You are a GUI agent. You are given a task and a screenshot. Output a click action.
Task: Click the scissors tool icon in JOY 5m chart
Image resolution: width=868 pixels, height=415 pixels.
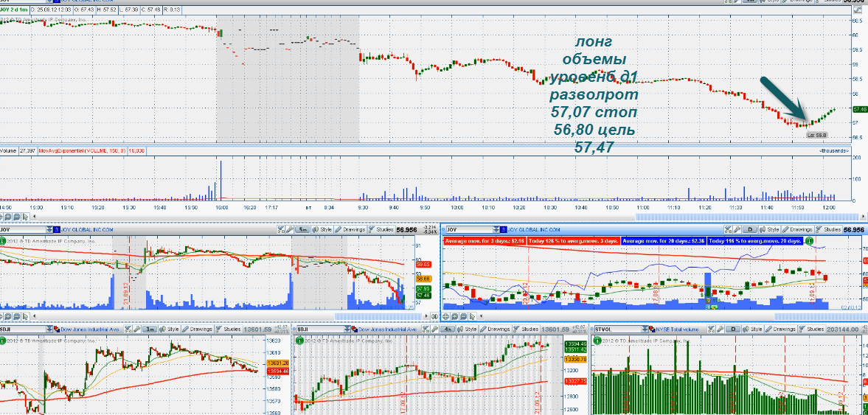pyautogui.click(x=281, y=230)
